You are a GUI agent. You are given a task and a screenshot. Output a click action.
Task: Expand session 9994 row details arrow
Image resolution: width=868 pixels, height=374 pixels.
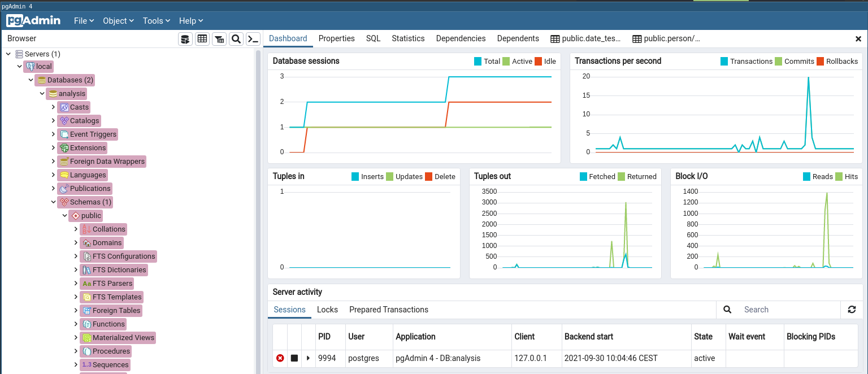point(308,358)
